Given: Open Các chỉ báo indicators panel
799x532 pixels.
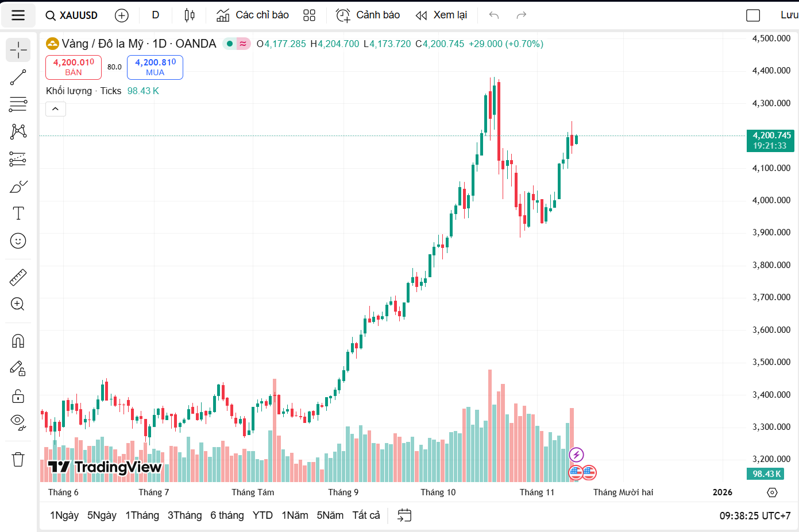Looking at the screenshot, I should pos(252,15).
